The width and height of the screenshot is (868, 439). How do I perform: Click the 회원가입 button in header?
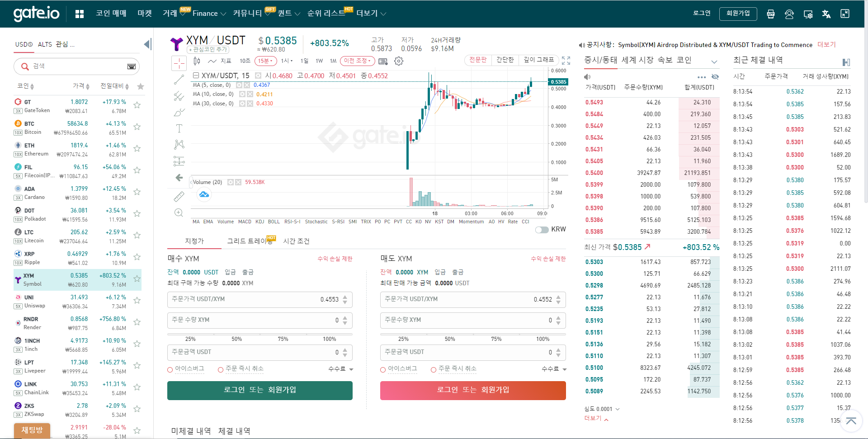(738, 14)
